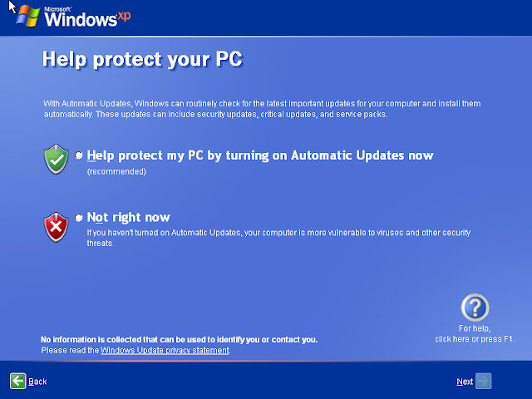532x399 pixels.
Task: Open the Windows Update privacy statement link
Action: tap(165, 350)
